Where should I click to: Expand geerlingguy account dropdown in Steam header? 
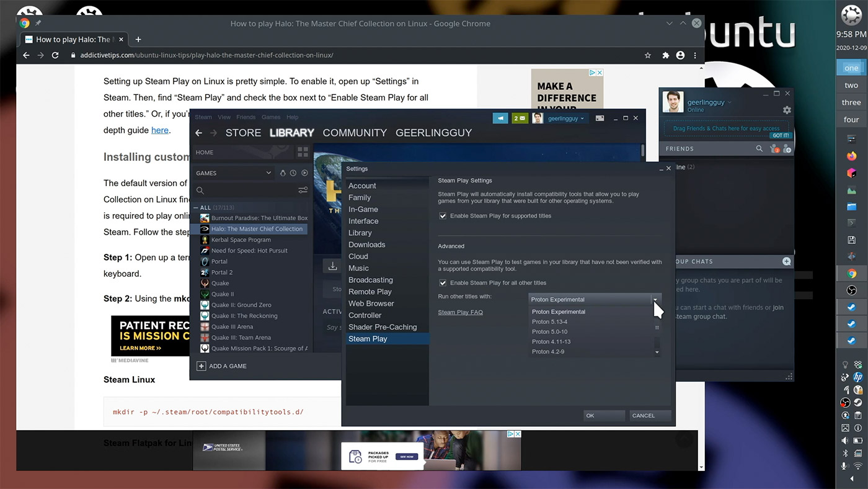tap(582, 119)
